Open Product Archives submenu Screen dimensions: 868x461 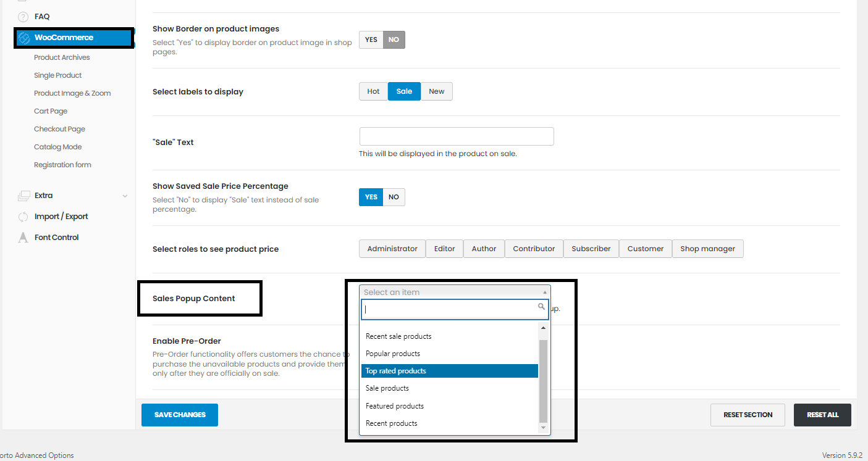click(x=62, y=57)
